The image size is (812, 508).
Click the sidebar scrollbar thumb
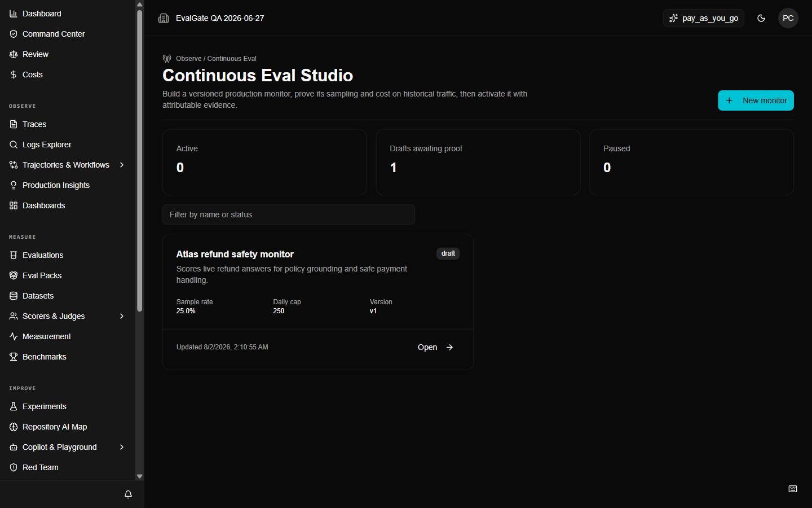point(139,160)
